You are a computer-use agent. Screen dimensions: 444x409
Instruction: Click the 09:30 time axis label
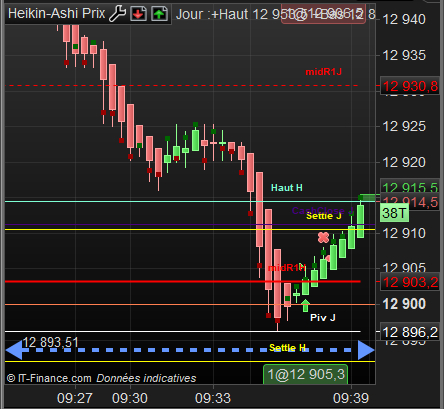click(130, 398)
